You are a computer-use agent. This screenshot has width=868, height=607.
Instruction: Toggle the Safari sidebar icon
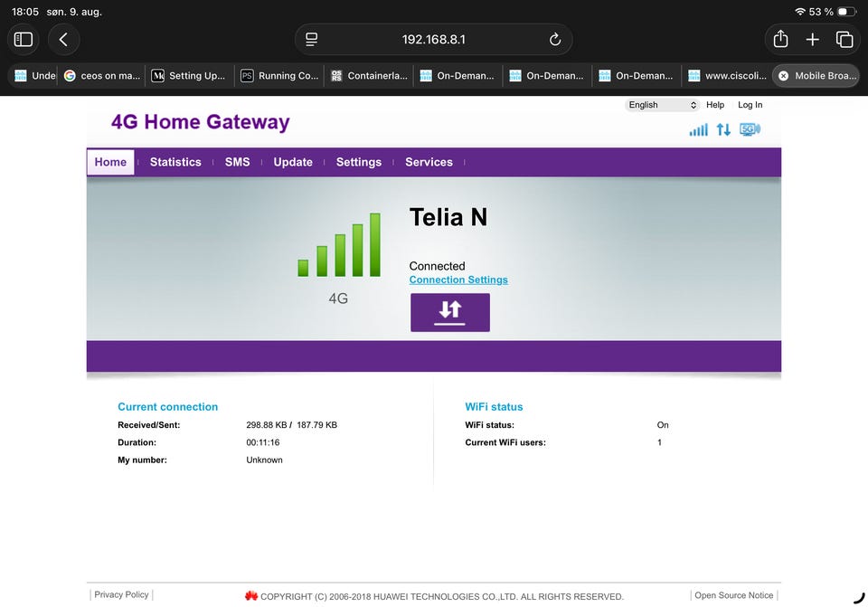(24, 39)
